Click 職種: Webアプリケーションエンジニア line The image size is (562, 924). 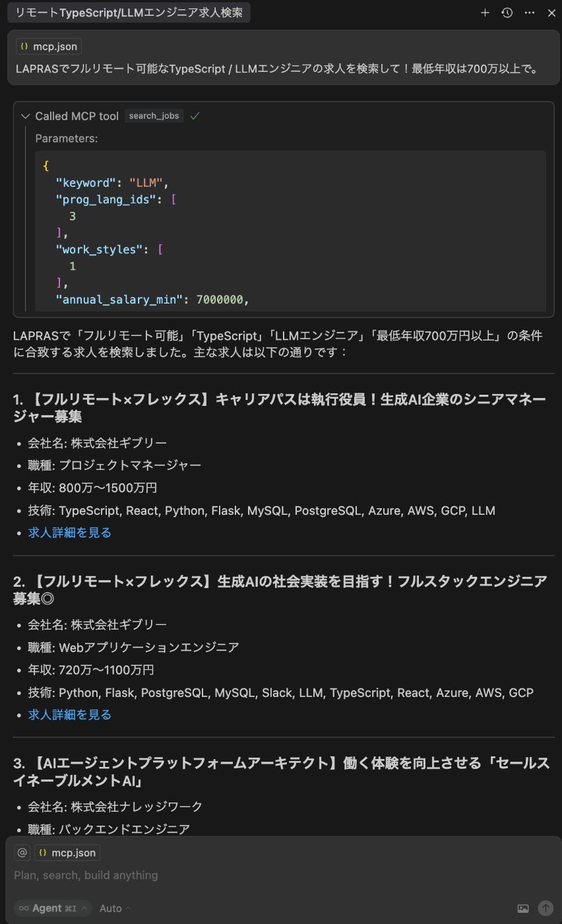(x=133, y=647)
